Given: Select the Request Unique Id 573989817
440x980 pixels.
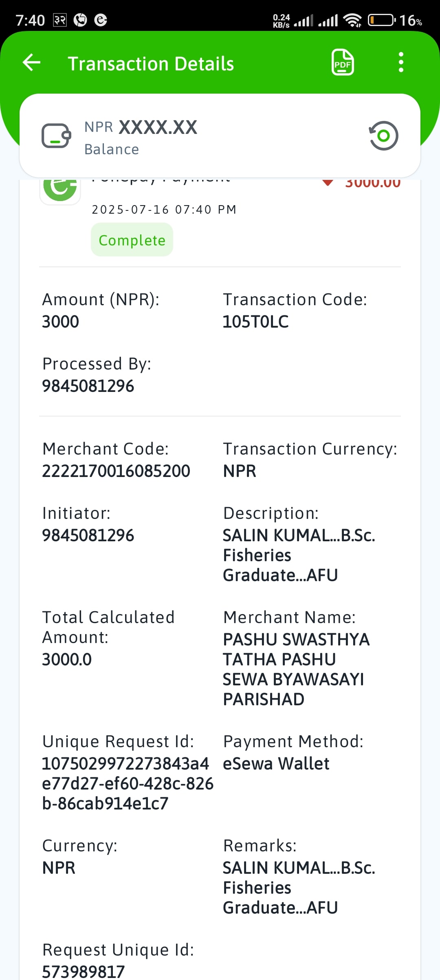Looking at the screenshot, I should tap(84, 972).
